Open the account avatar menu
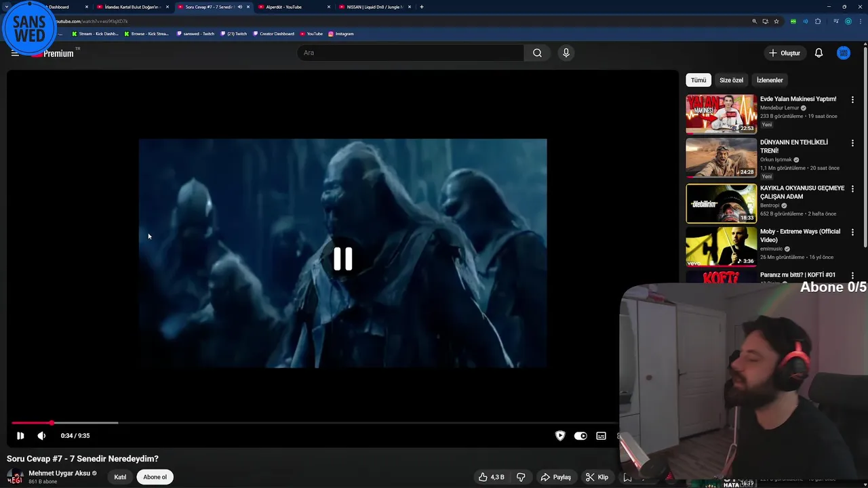The width and height of the screenshot is (868, 488). coord(844,53)
